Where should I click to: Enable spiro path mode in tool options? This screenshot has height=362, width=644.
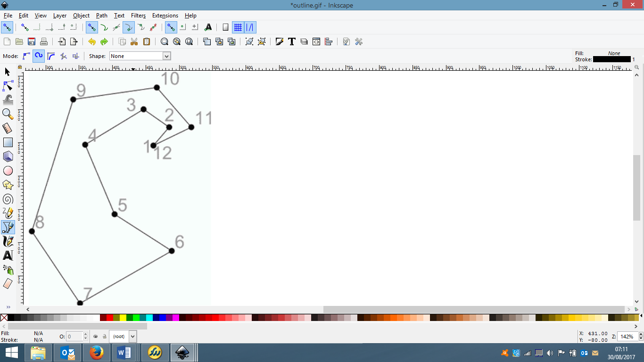(x=39, y=56)
